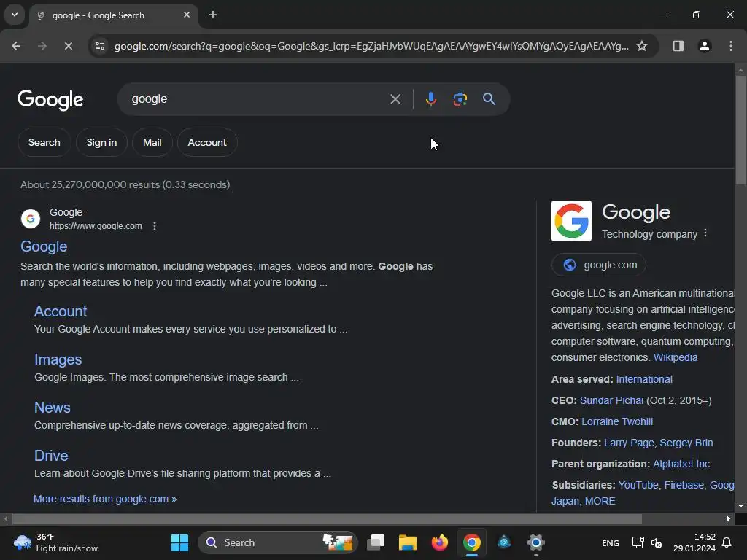The width and height of the screenshot is (747, 560).
Task: Open the tab search dropdown arrow
Action: 15,15
